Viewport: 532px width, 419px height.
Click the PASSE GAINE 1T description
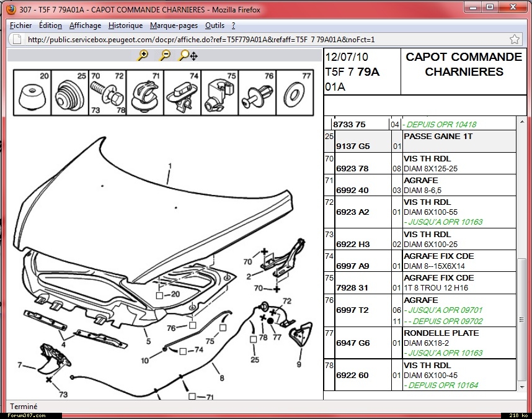(x=438, y=136)
